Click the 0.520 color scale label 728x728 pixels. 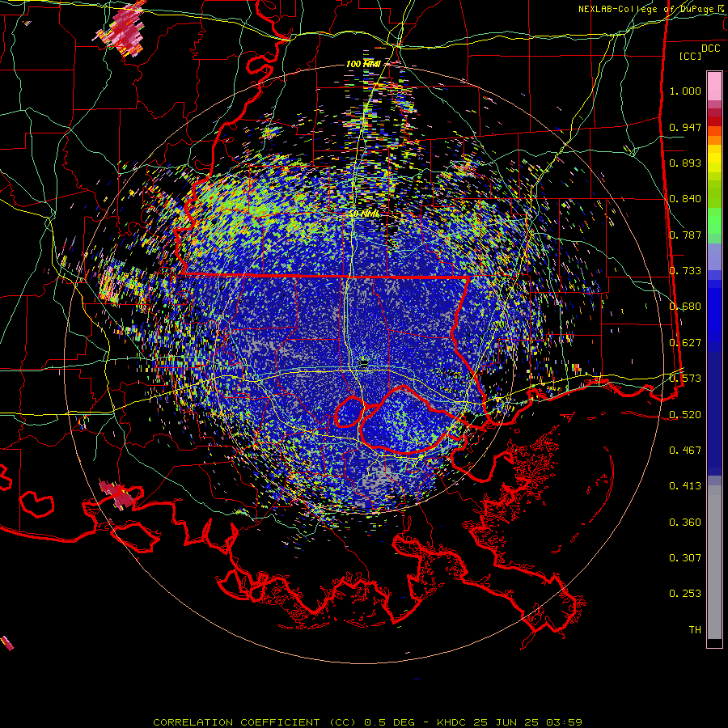[x=685, y=414]
